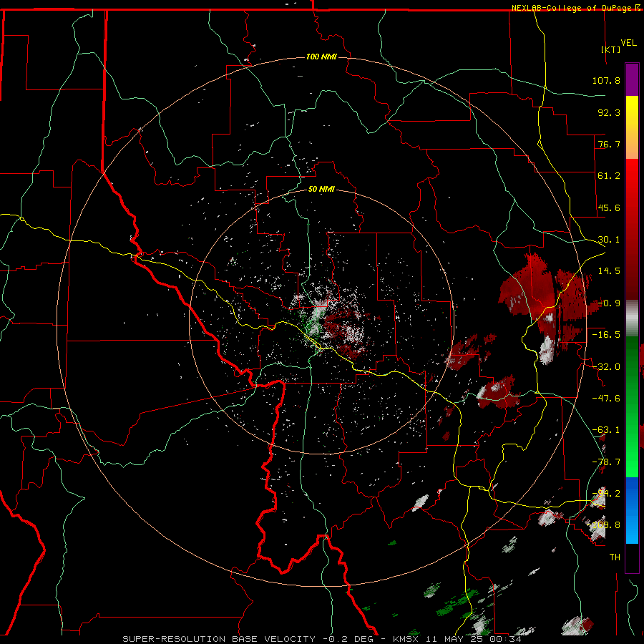644x644 pixels.
Task: Click the 107.8 value on velocity scale
Action: coord(606,80)
